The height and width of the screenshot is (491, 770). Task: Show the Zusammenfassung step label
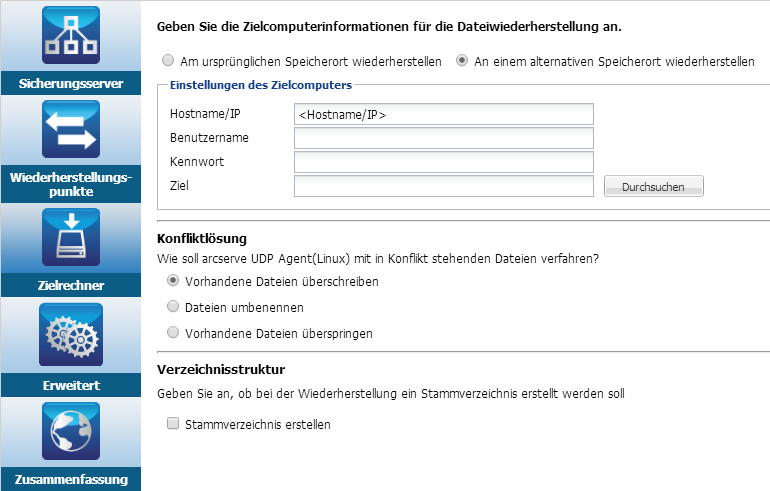pos(71,479)
